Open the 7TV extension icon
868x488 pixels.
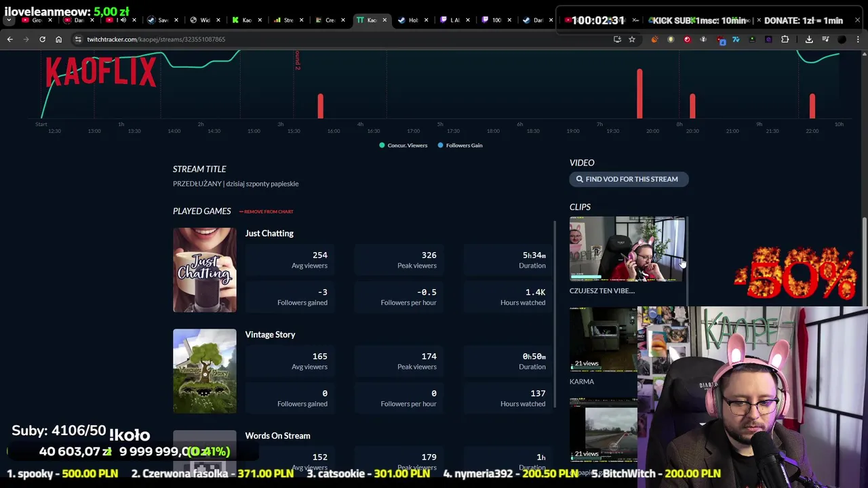[x=736, y=39]
